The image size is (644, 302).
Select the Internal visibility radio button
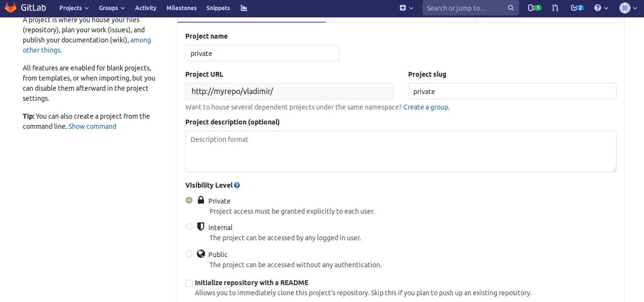[189, 227]
